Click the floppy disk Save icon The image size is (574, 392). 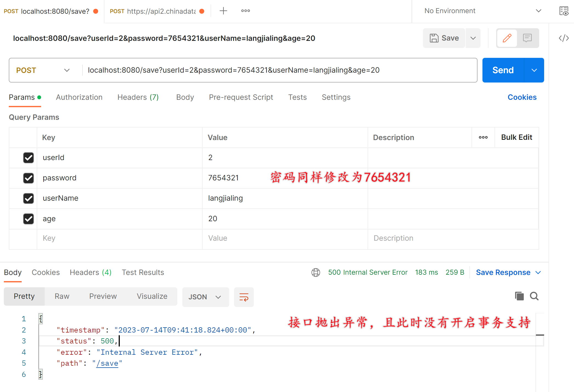[434, 38]
